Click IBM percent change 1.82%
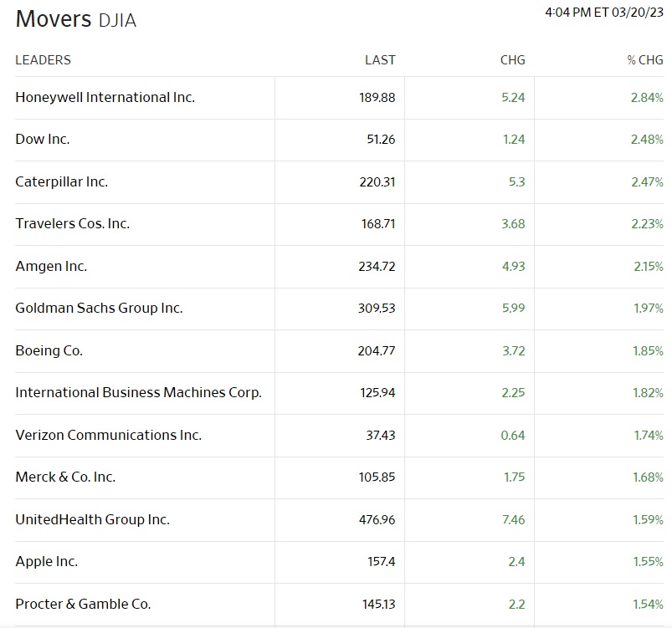 point(649,393)
